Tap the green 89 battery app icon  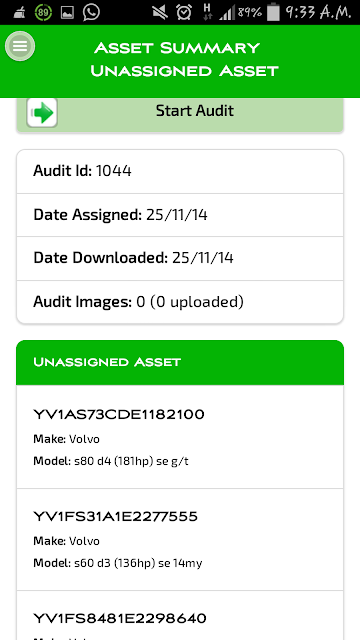click(x=43, y=13)
